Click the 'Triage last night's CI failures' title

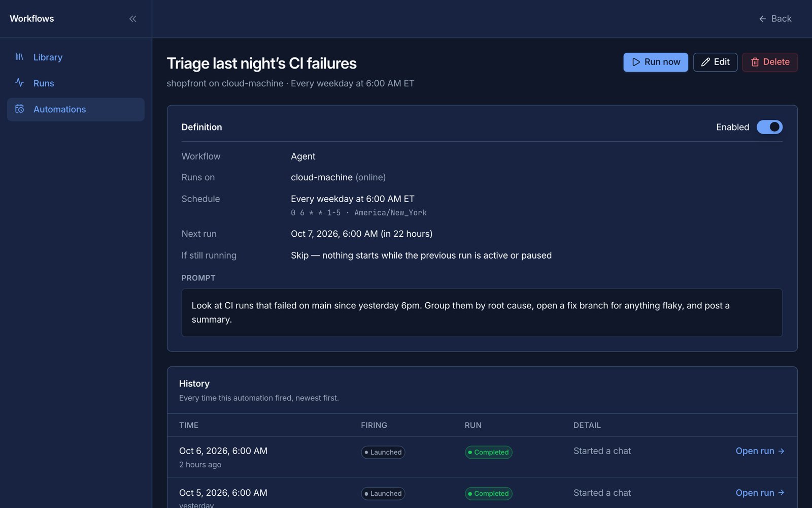click(261, 63)
